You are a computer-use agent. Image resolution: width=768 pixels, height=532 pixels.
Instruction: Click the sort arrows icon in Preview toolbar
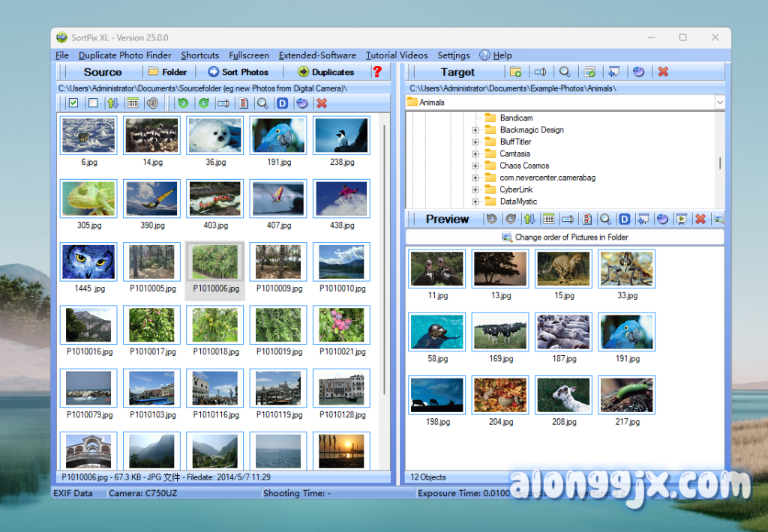[529, 219]
